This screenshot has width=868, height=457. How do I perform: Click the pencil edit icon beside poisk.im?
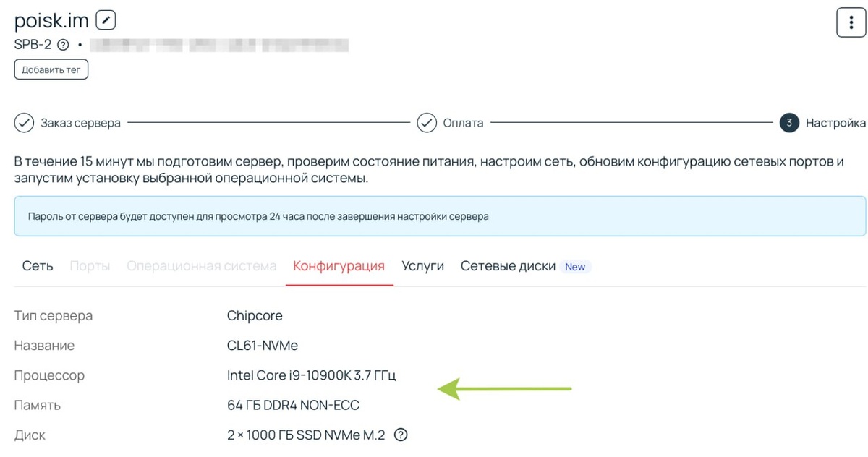[106, 20]
